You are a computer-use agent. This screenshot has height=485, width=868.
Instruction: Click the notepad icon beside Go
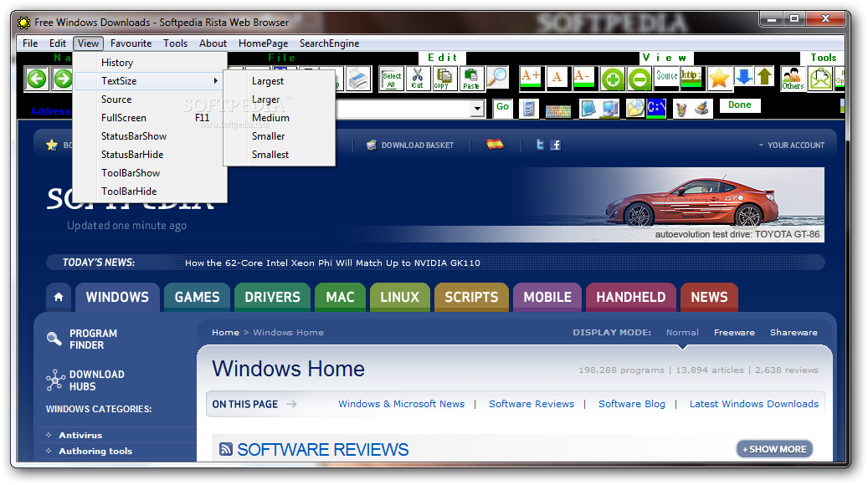click(529, 109)
